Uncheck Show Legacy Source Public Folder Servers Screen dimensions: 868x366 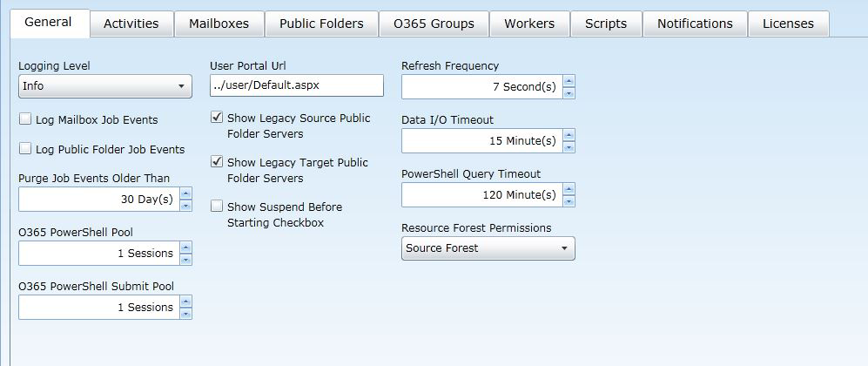(x=217, y=118)
